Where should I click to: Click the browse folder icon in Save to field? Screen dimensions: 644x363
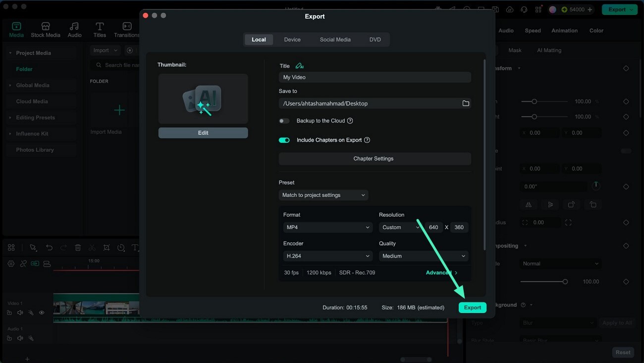click(x=466, y=103)
